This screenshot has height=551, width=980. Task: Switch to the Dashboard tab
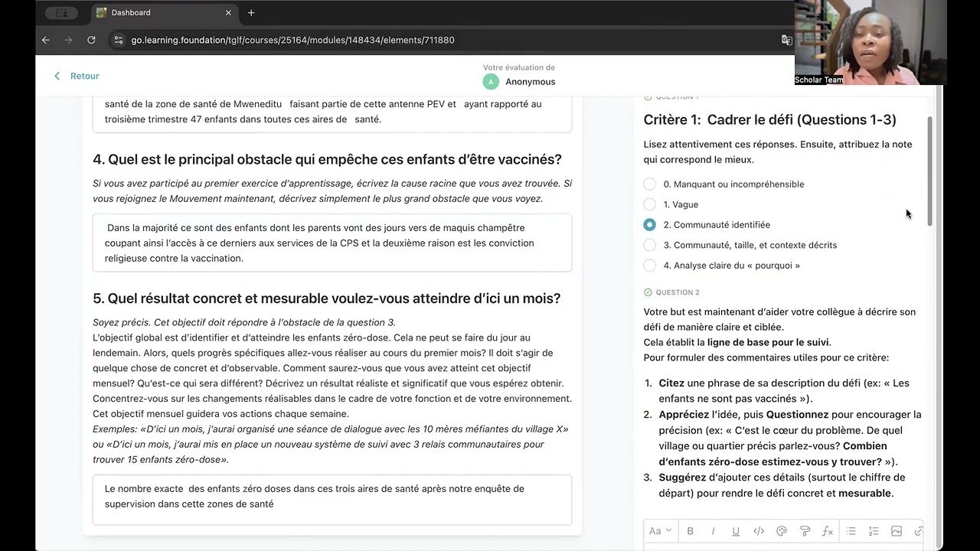[165, 12]
